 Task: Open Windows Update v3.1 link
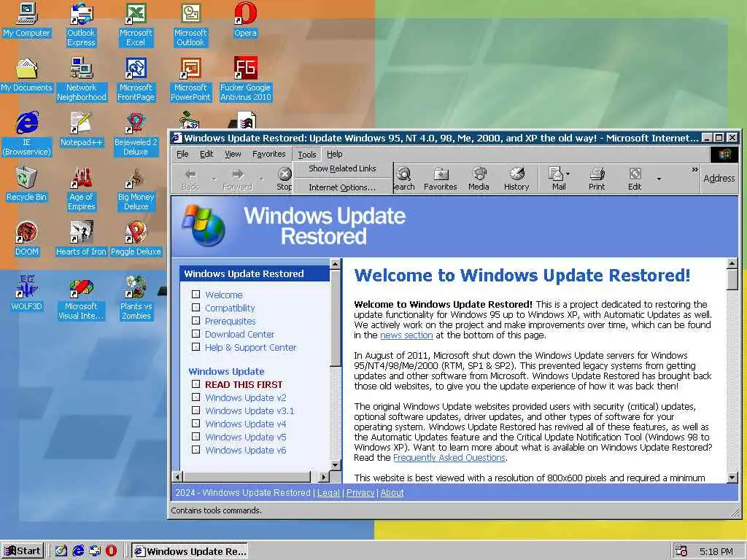[x=249, y=411]
